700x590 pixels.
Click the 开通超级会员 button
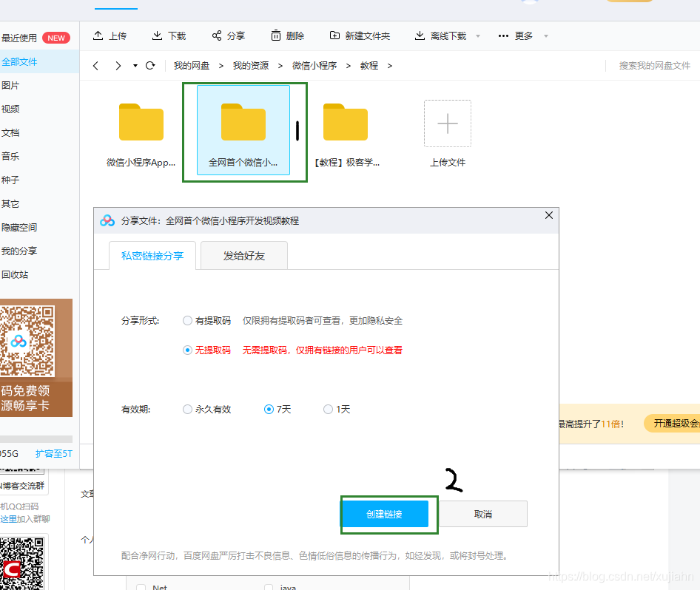click(x=672, y=423)
